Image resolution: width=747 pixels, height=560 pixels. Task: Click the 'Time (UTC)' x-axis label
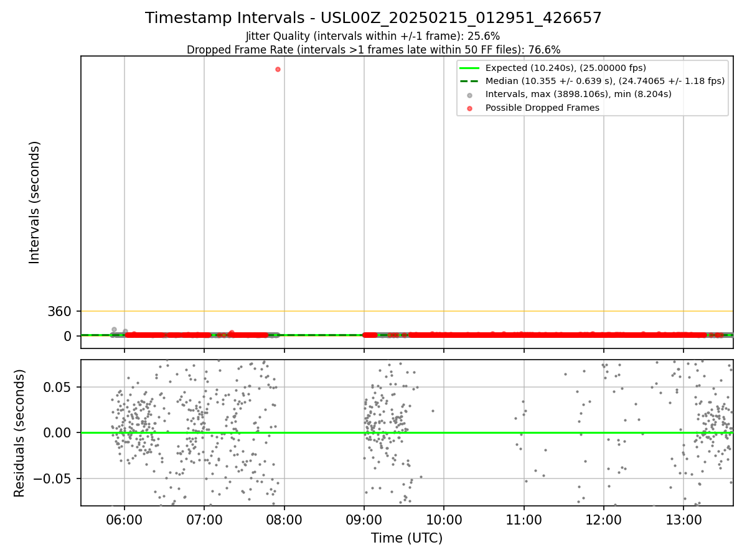coord(406,538)
